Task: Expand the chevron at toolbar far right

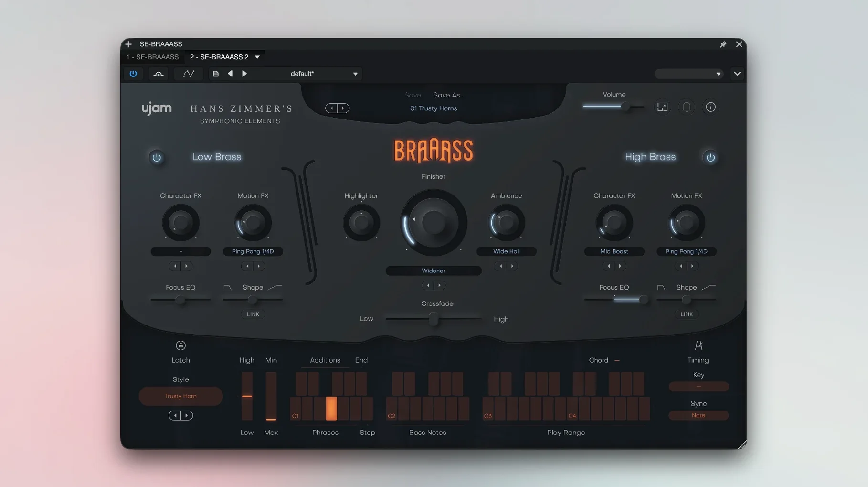Action: (737, 74)
